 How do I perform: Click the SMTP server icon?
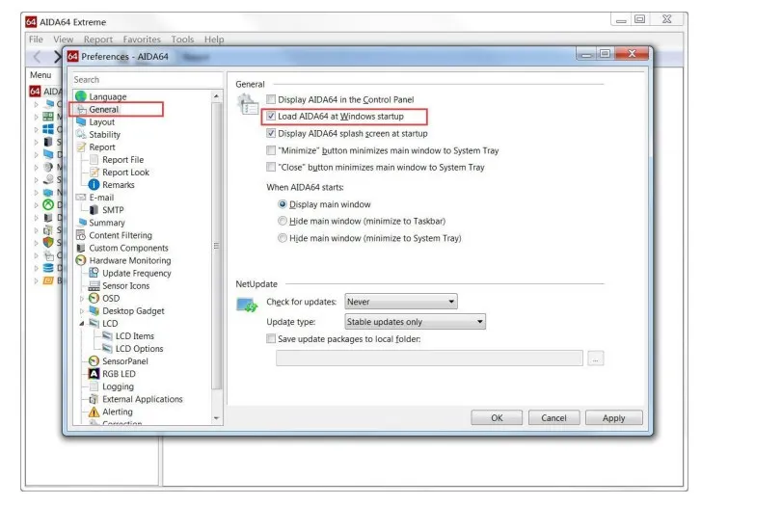(x=94, y=210)
